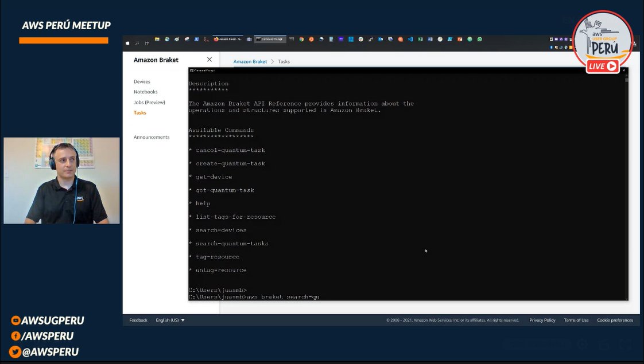This screenshot has width=644, height=364.
Task: Click the @AWSPERU Twitter handle icon
Action: click(15, 352)
